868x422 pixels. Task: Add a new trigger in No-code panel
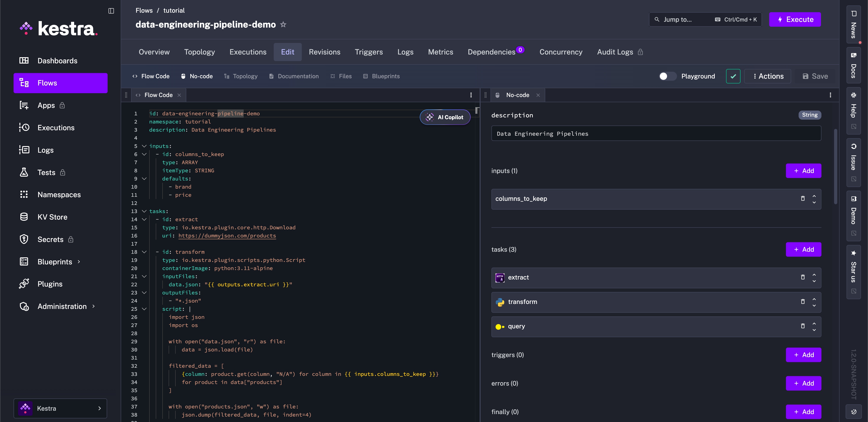click(x=803, y=355)
